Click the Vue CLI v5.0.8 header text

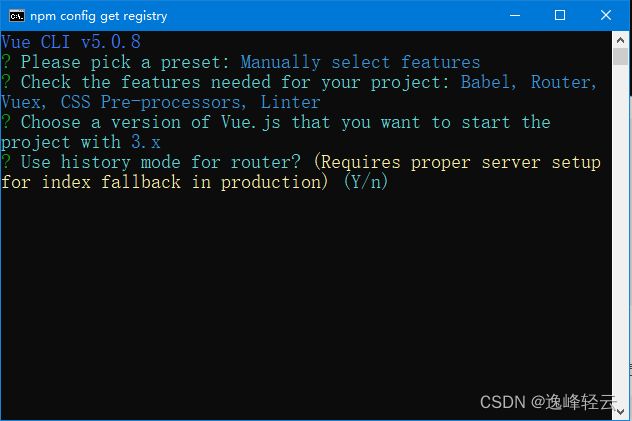(x=71, y=42)
